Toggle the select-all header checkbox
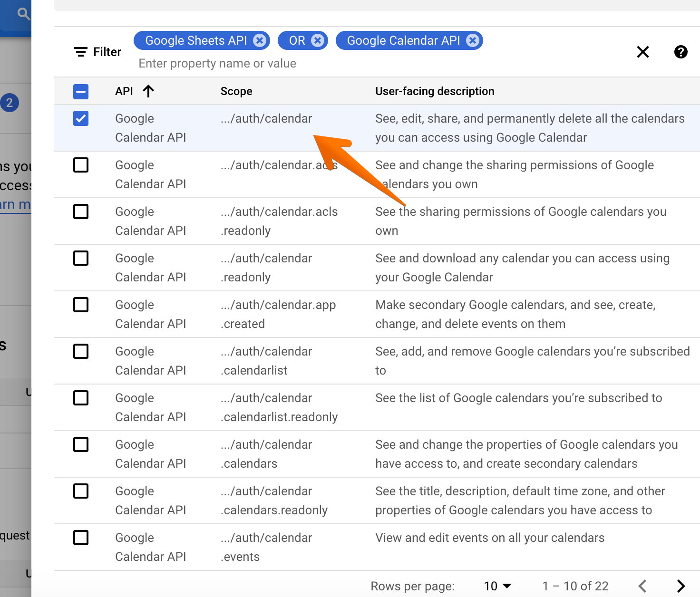700x597 pixels. (x=81, y=91)
